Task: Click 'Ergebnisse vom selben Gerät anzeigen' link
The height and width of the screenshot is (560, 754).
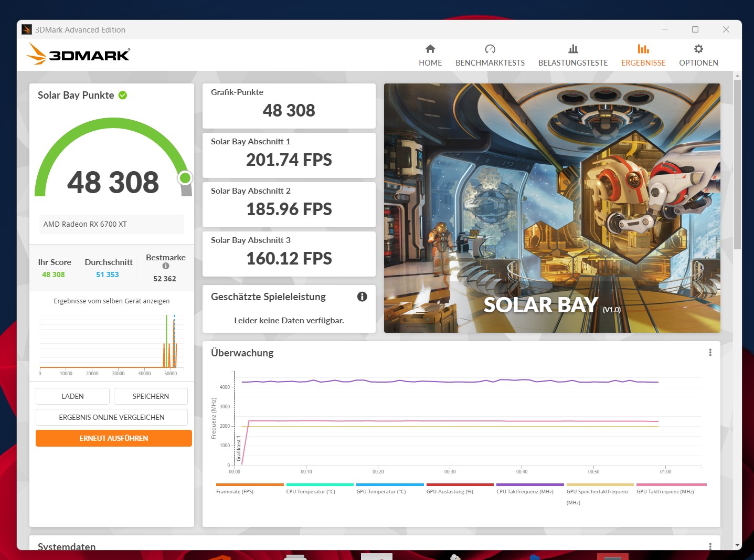Action: [112, 301]
